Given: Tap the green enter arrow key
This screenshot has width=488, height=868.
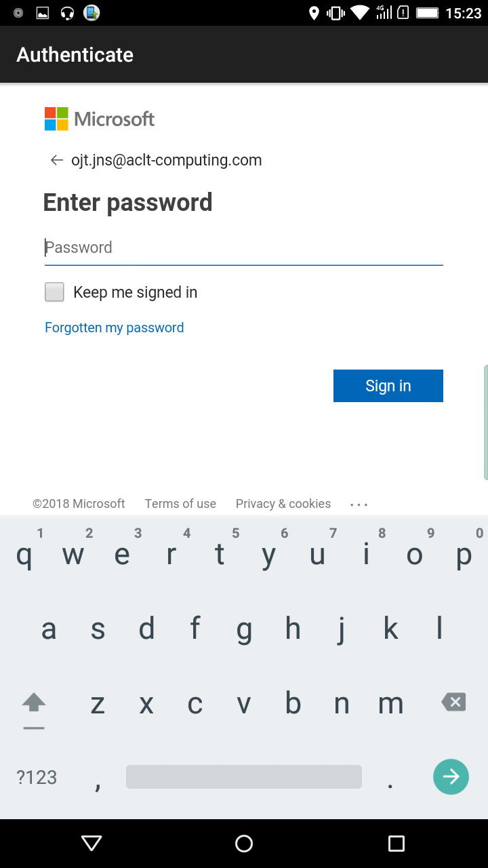Looking at the screenshot, I should coord(451,776).
